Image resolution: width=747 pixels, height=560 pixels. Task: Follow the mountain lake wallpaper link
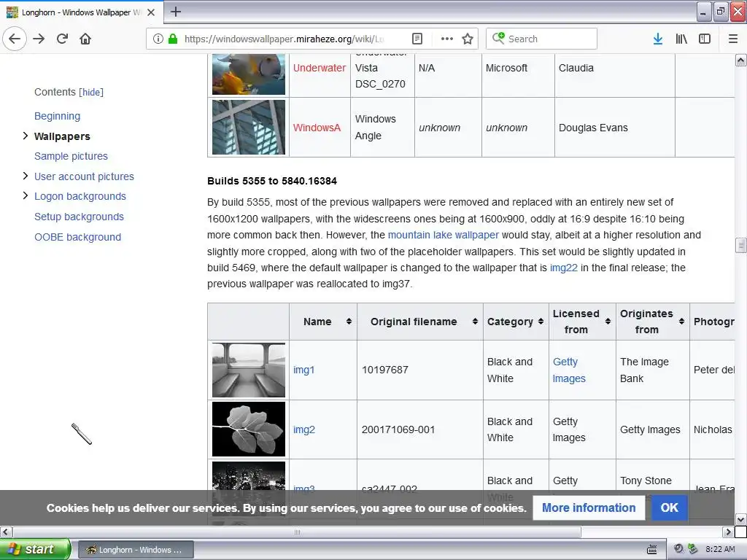click(x=443, y=235)
